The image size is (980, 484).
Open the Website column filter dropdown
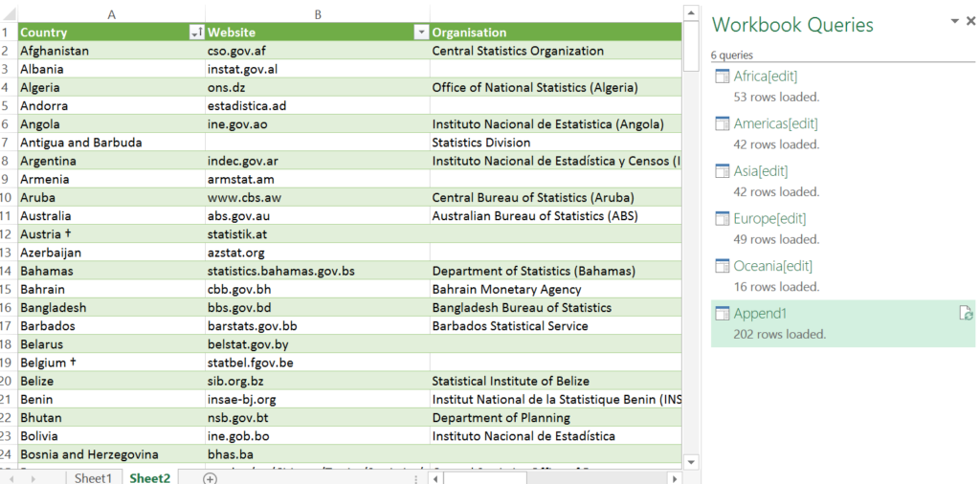420,33
